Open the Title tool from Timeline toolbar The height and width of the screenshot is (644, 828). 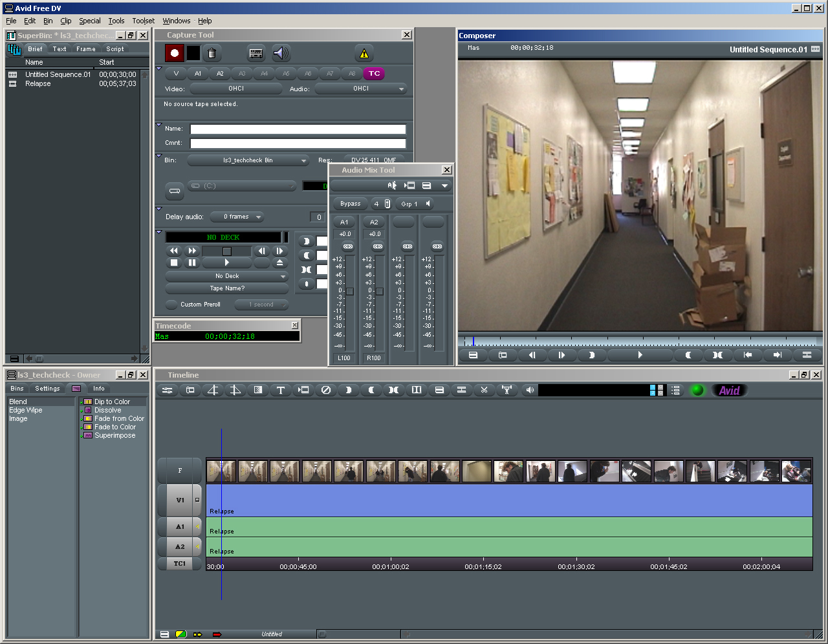pos(280,390)
